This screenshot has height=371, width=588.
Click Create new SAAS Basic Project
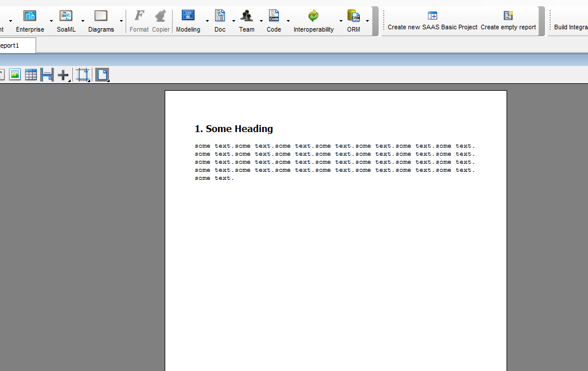tap(433, 21)
